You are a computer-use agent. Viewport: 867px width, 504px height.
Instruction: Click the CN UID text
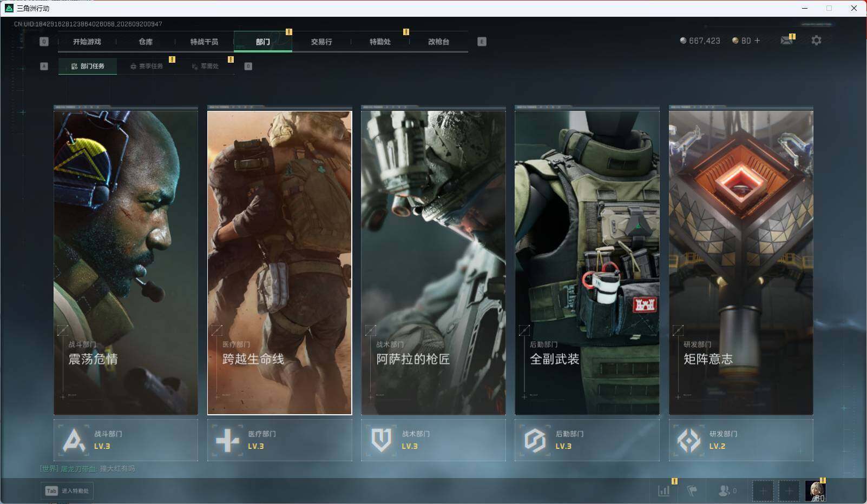[x=88, y=24]
